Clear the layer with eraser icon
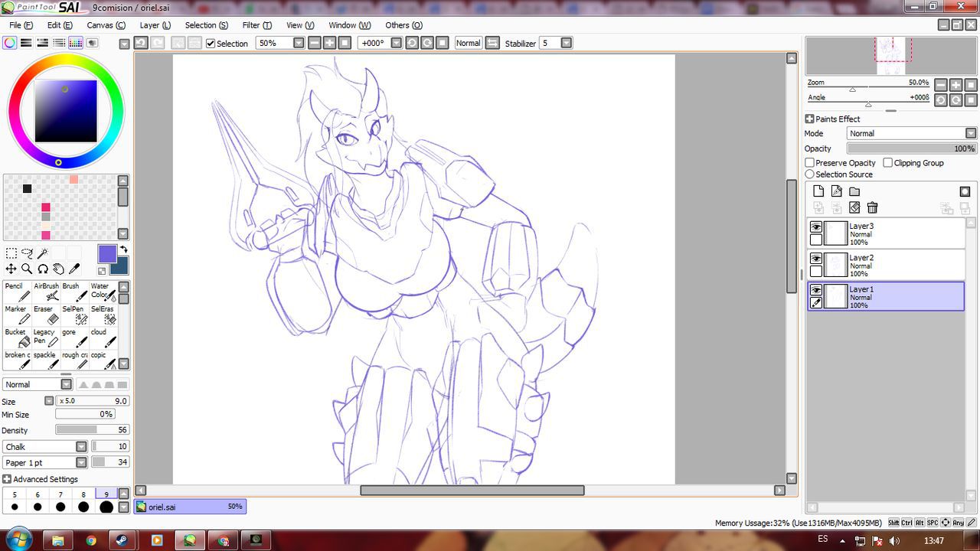 (x=854, y=207)
